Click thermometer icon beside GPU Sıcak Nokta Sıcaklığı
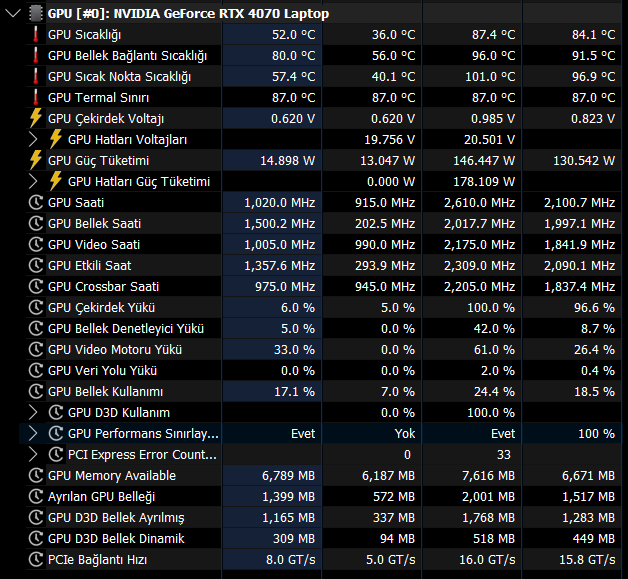The height and width of the screenshot is (579, 628). coord(36,76)
